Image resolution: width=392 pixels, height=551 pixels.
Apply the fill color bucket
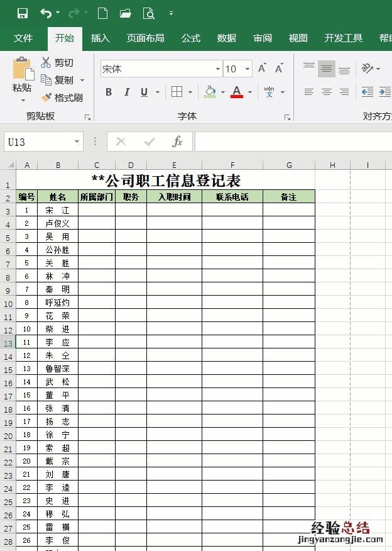210,92
